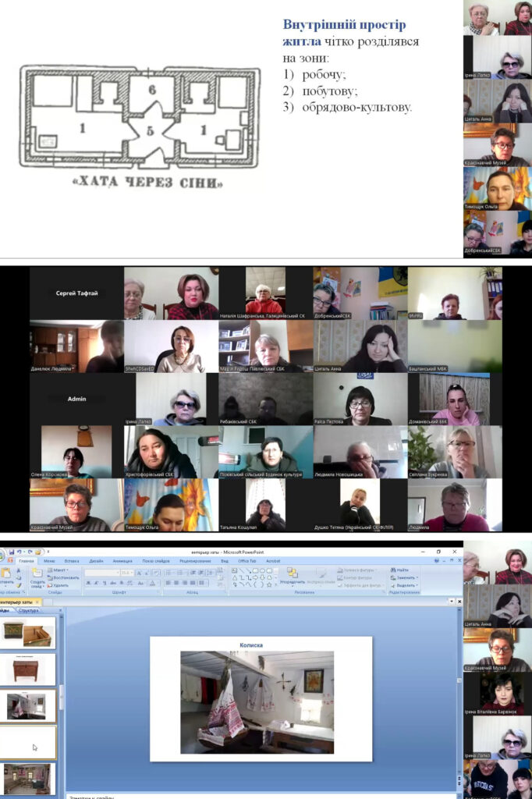
Task: Select the Сергей Тафтай participant tile
Action: pyautogui.click(x=76, y=293)
